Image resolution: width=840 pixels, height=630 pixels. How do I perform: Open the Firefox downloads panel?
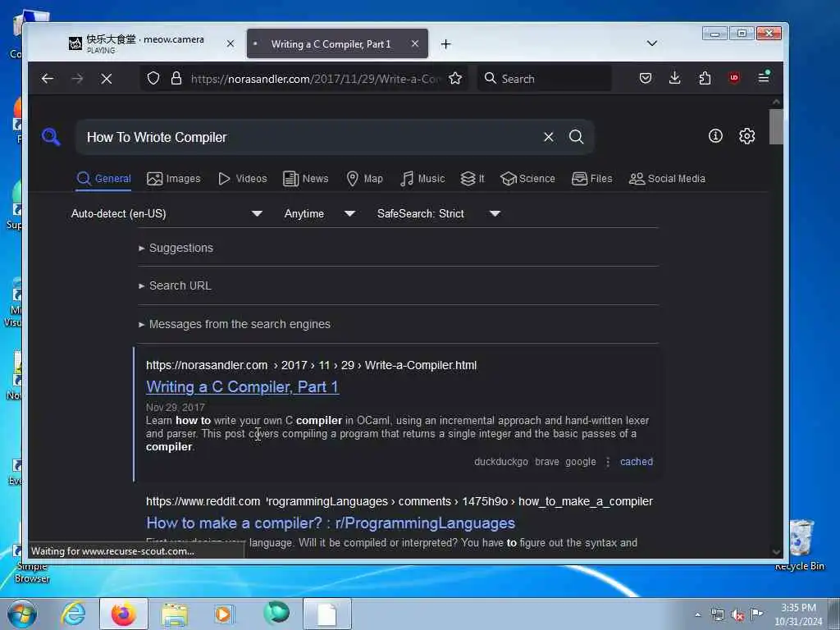point(675,78)
